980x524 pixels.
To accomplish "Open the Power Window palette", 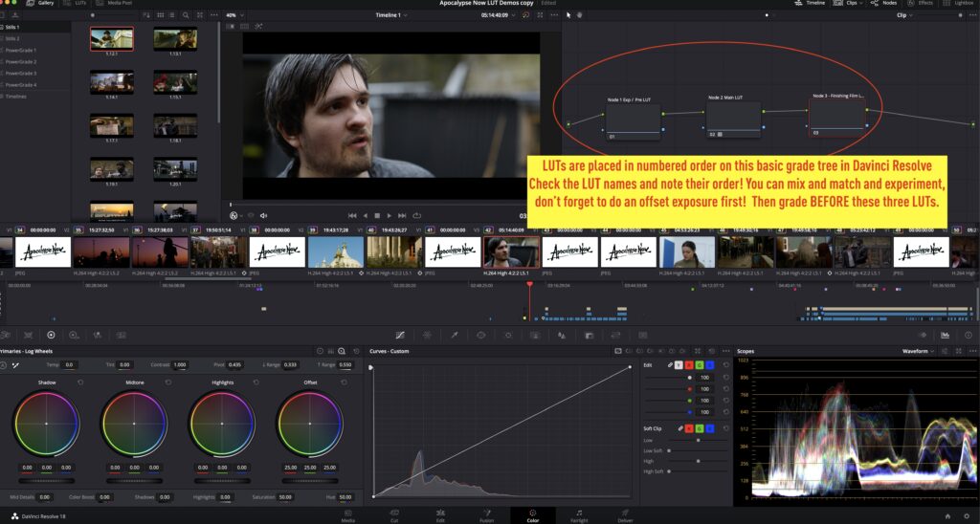I will point(480,336).
